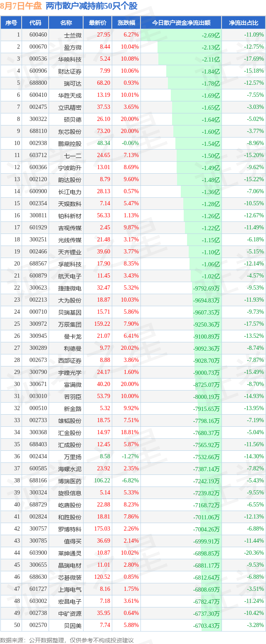The image size is (266, 644).
Task: Click the 最新价 column header
Action: [97, 23]
